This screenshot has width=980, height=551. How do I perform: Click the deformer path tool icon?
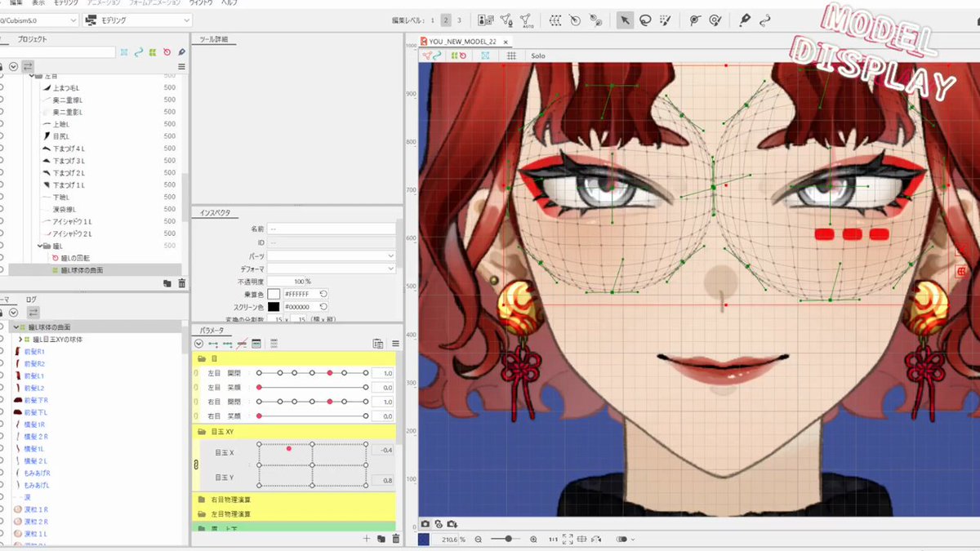[x=596, y=20]
